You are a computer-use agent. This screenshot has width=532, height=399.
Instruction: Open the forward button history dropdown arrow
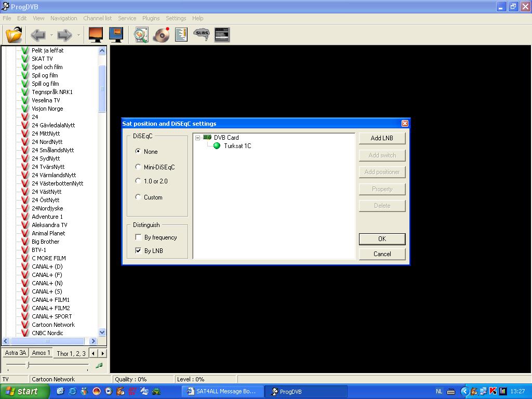point(78,35)
